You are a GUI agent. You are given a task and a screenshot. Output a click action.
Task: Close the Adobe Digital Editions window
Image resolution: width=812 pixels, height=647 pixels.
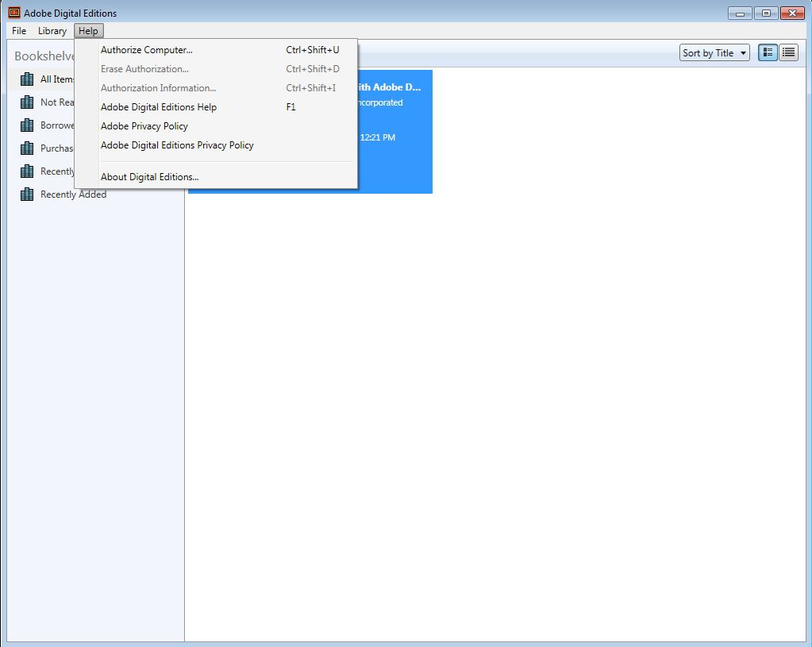[792, 13]
